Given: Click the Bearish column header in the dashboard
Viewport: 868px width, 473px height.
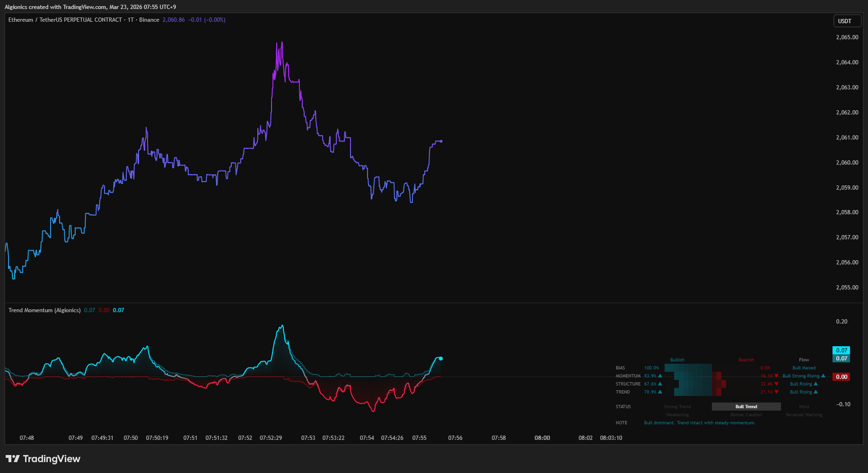Looking at the screenshot, I should [x=746, y=360].
